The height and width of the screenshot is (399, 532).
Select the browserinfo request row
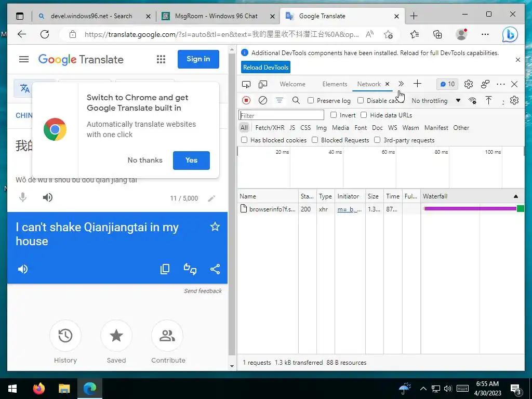[381, 209]
